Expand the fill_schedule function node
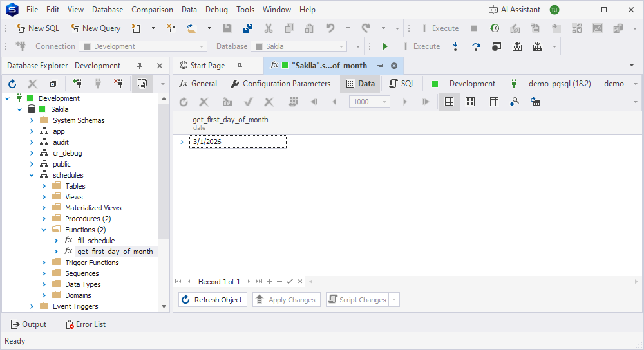 point(56,241)
